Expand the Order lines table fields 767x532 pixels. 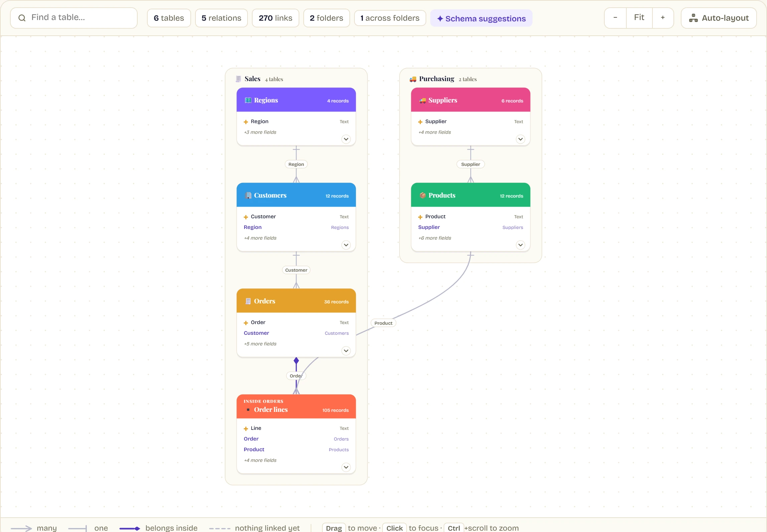346,467
